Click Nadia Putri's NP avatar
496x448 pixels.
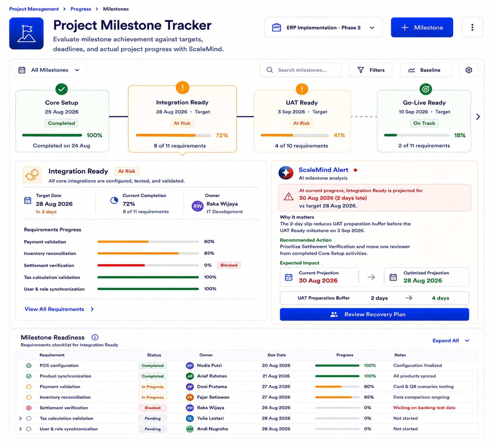tap(190, 366)
